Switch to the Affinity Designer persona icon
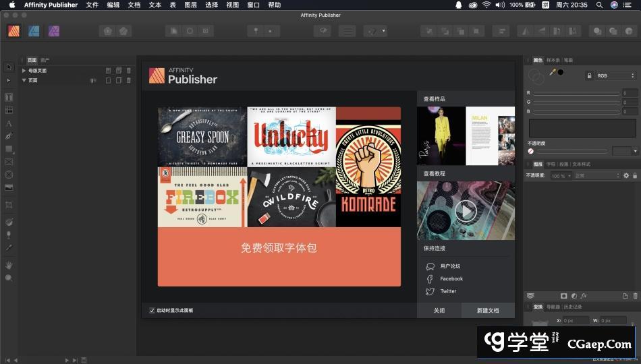Image resolution: width=641 pixels, height=364 pixels. 34,31
